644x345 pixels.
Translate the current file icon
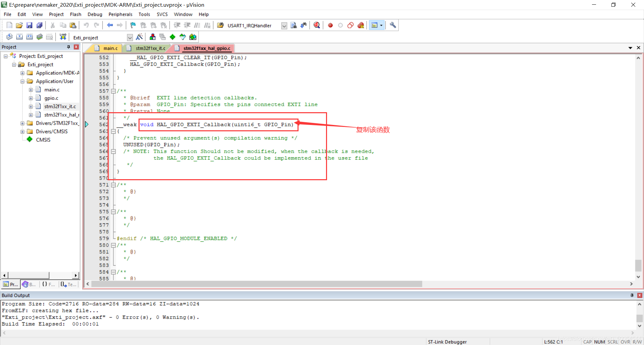[9, 37]
